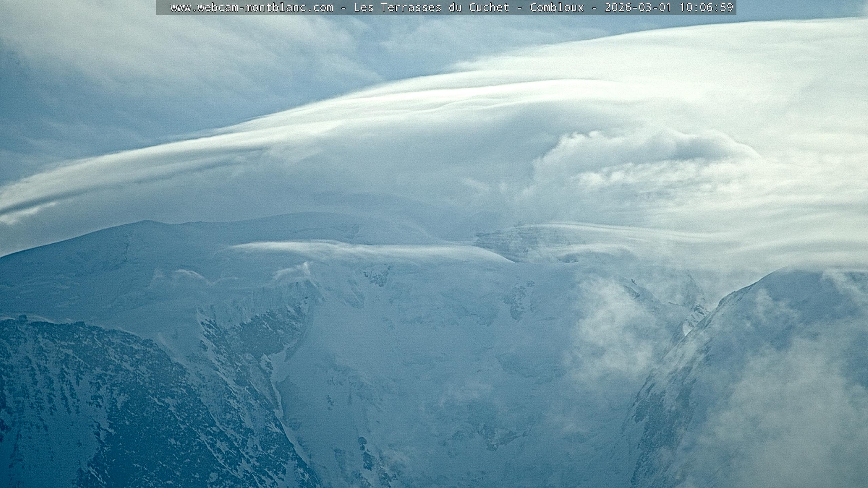Click the www.webcam-montblanc.com URL text
Screen dimensions: 868x488
pyautogui.click(x=252, y=7)
